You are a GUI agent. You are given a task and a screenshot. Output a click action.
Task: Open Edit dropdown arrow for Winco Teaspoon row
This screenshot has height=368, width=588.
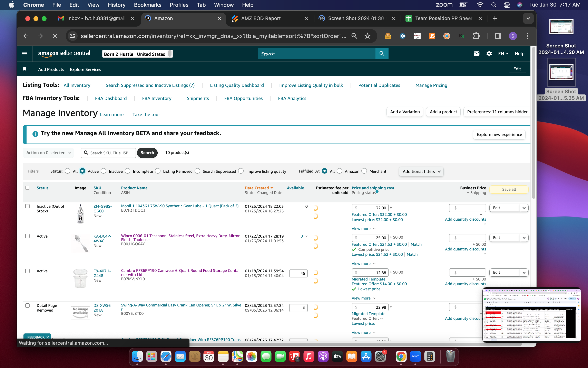coord(524,238)
